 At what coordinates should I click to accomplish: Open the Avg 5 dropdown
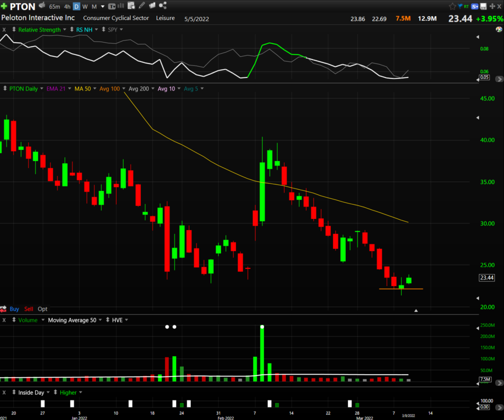pos(202,89)
